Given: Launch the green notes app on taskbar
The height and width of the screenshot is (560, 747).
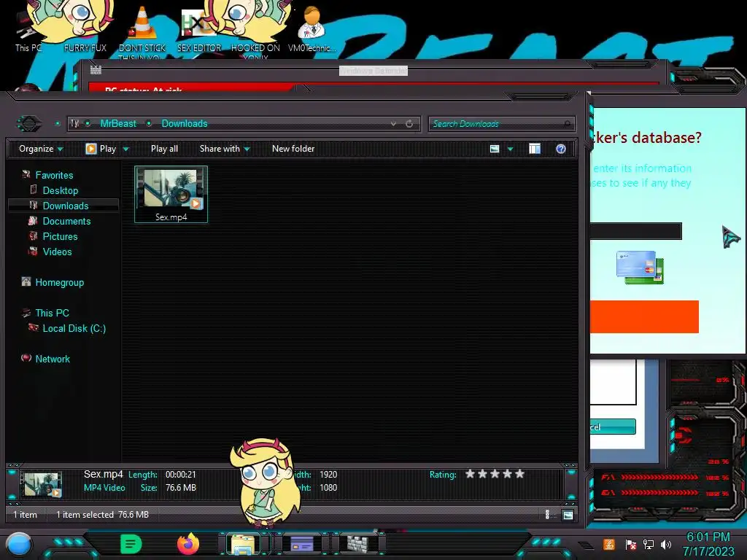Looking at the screenshot, I should click(131, 544).
